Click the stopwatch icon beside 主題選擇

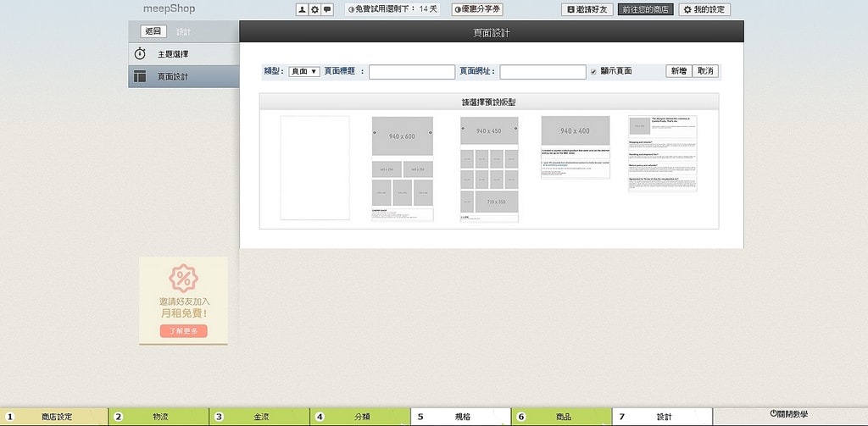(x=141, y=53)
